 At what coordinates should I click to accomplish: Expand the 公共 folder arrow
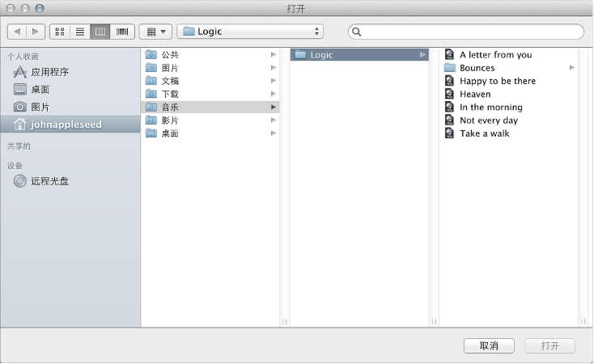274,55
